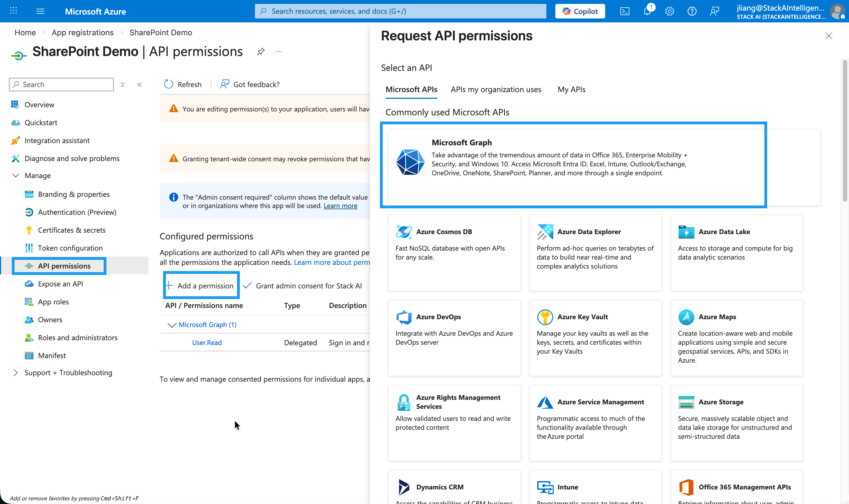Pin the API permissions page
Screen dimensions: 849x504
click(x=261, y=52)
